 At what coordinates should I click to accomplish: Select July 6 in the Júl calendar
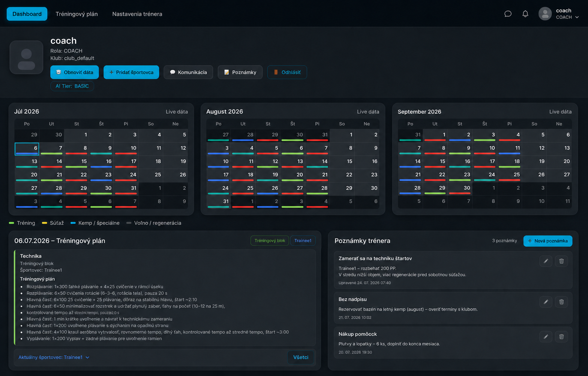coord(27,149)
